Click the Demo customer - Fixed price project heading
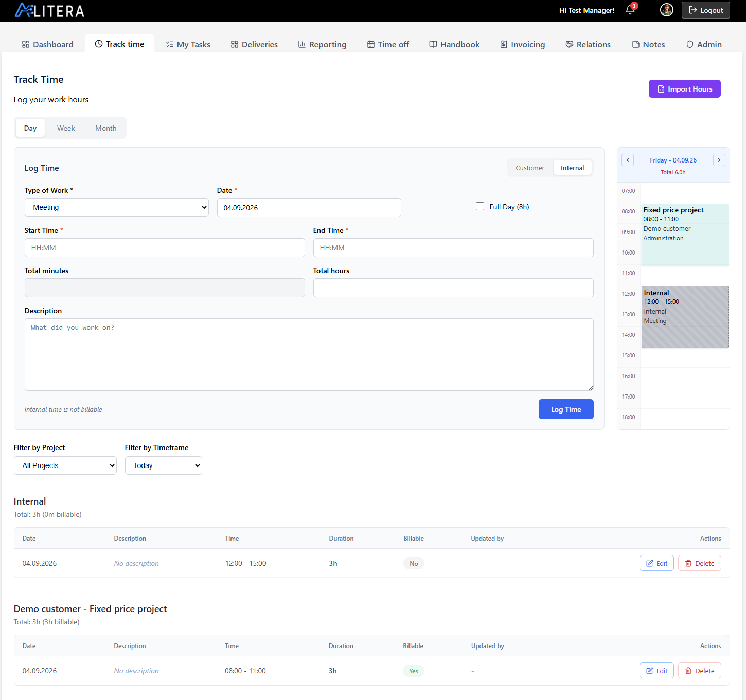 [x=90, y=609]
